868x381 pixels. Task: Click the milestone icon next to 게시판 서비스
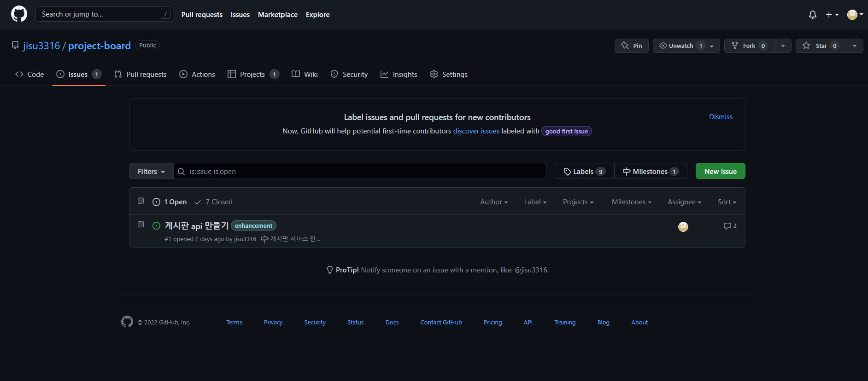tap(264, 239)
